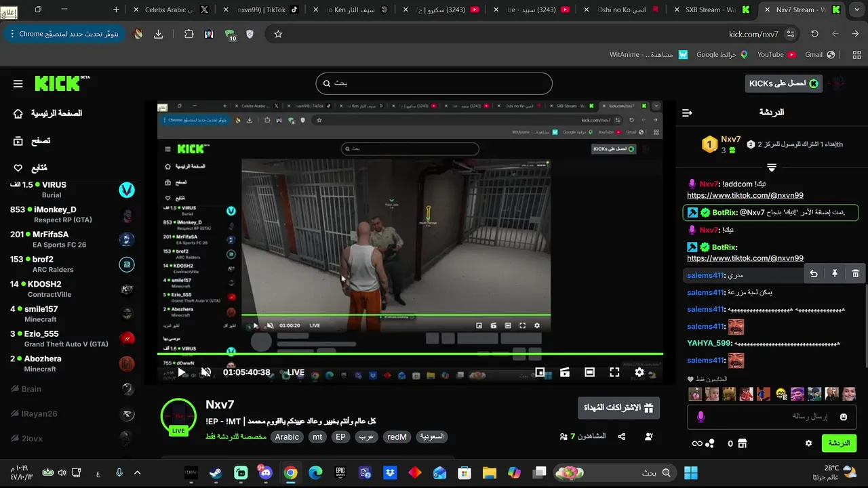The width and height of the screenshot is (868, 488).
Task: Open the chat settings gear
Action: click(x=808, y=443)
